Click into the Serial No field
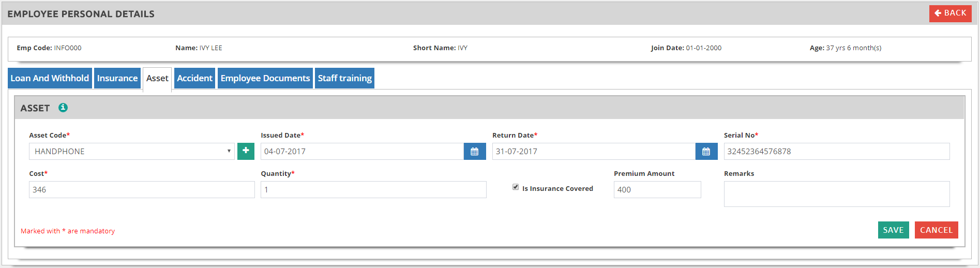The image size is (980, 268). (x=836, y=152)
